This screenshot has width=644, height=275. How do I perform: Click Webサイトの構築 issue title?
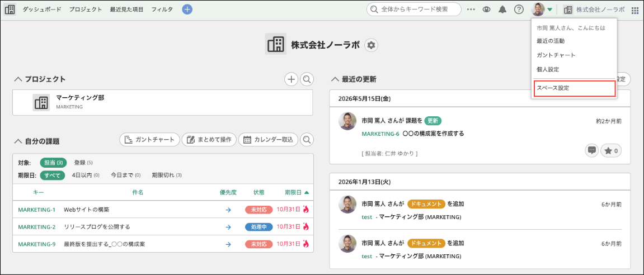coord(87,210)
